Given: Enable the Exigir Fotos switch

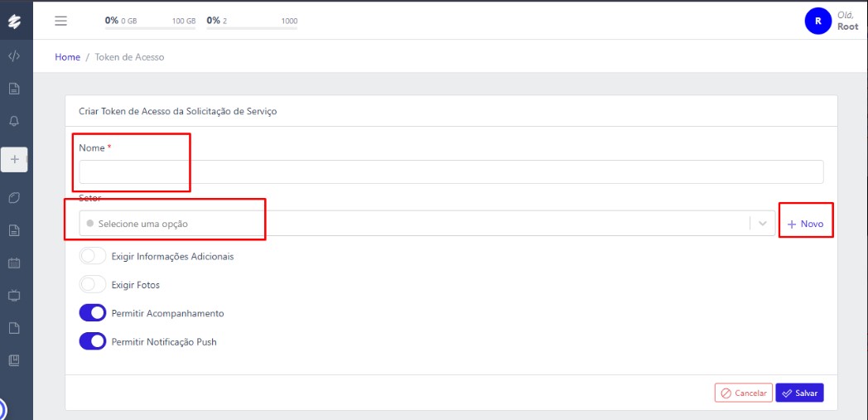Looking at the screenshot, I should click(93, 285).
